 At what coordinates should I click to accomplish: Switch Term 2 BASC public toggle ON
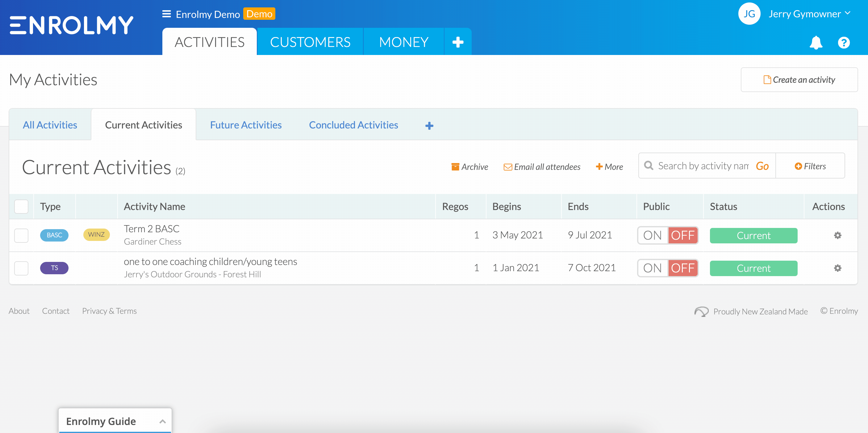[x=653, y=235]
